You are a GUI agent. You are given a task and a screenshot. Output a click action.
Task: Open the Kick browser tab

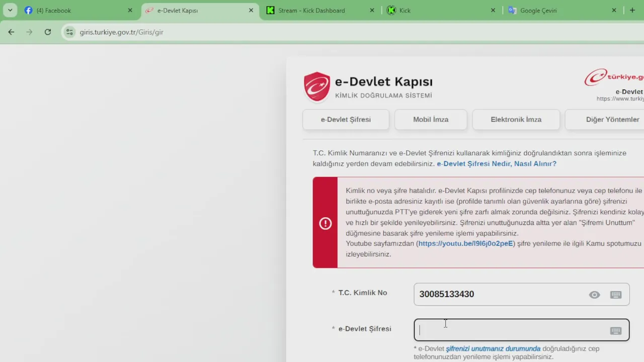point(441,10)
